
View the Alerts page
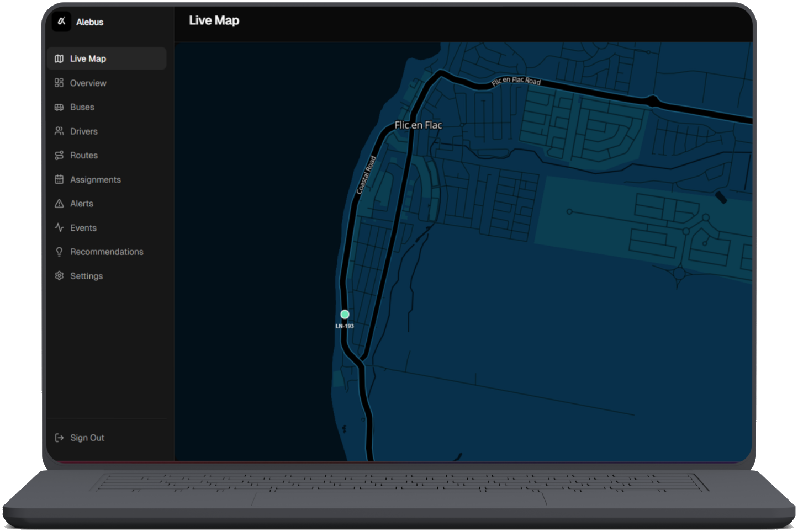pos(107,204)
